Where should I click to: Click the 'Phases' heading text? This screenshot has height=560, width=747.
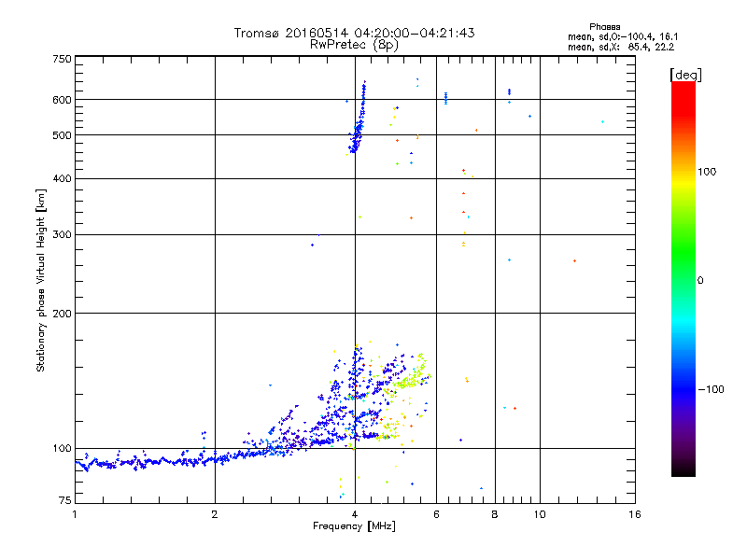click(x=604, y=27)
